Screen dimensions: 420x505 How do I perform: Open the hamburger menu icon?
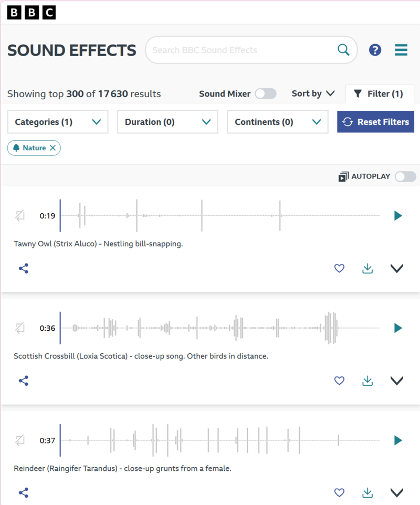tap(401, 50)
